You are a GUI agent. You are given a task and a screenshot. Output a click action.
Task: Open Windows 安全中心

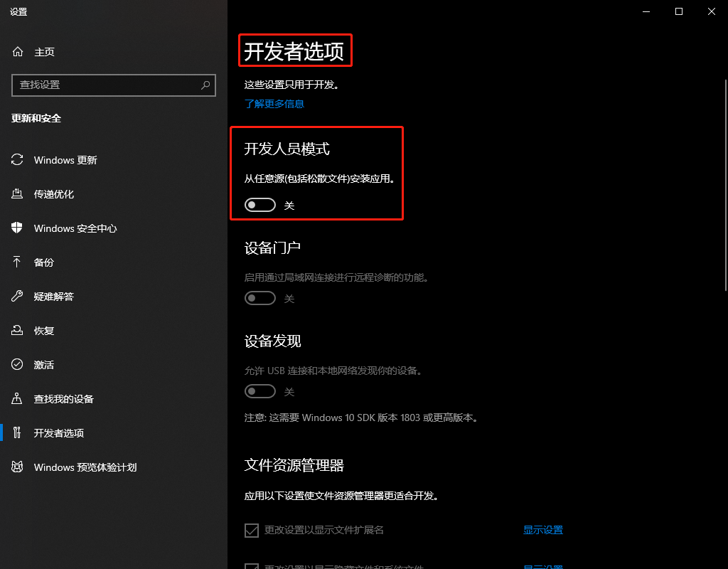tap(75, 228)
